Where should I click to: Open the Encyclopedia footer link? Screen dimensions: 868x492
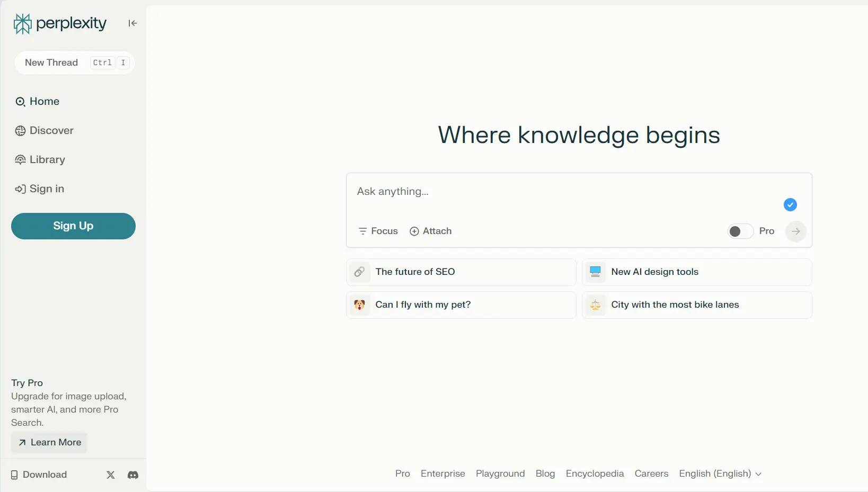pos(595,474)
